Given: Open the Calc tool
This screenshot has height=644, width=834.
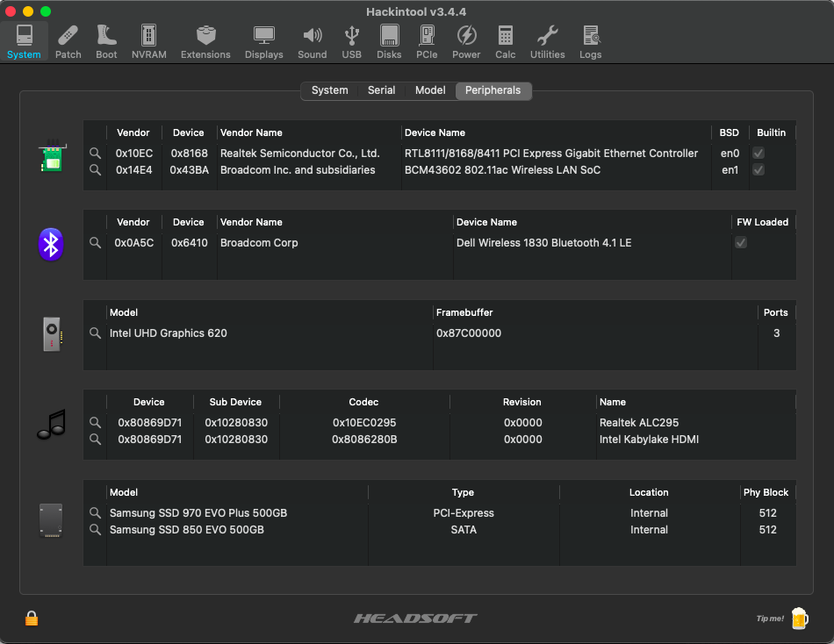Looking at the screenshot, I should [x=506, y=41].
